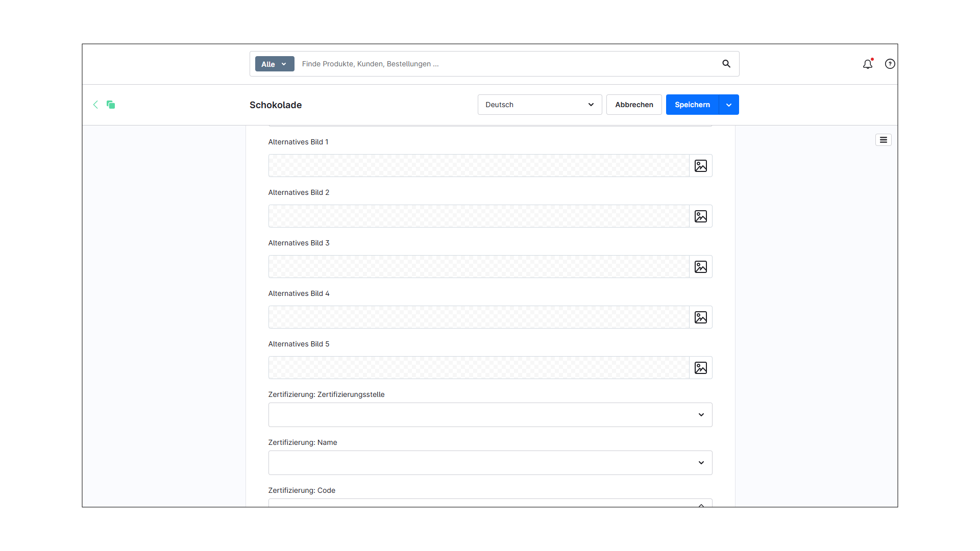Open the image uploader for Alternatives Bild 3
This screenshot has width=980, height=551.
point(700,266)
